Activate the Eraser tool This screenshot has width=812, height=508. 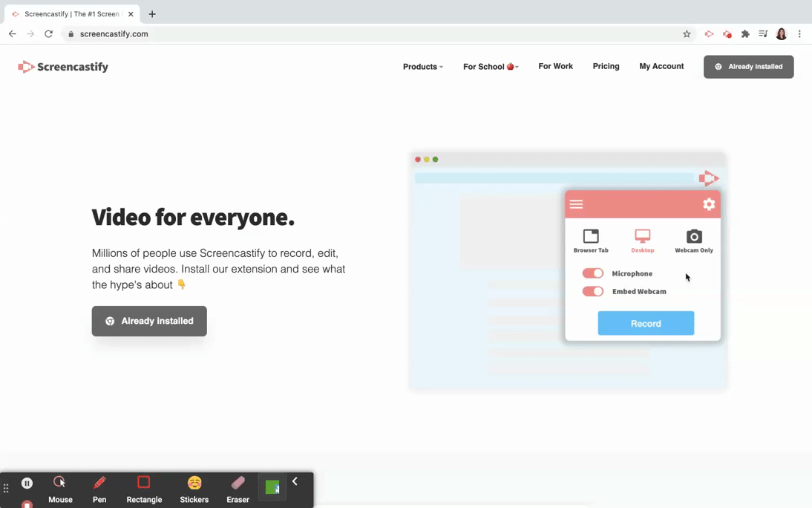pos(238,490)
